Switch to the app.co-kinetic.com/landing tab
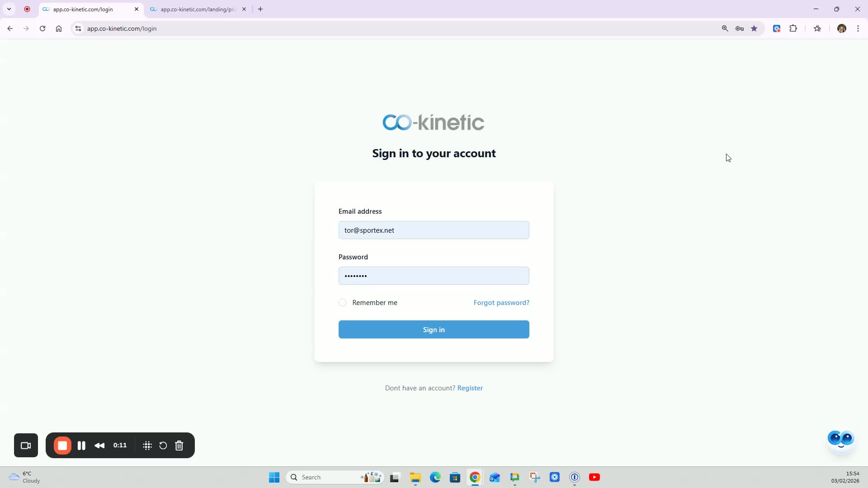Screen dimensions: 868x488 pyautogui.click(x=198, y=9)
